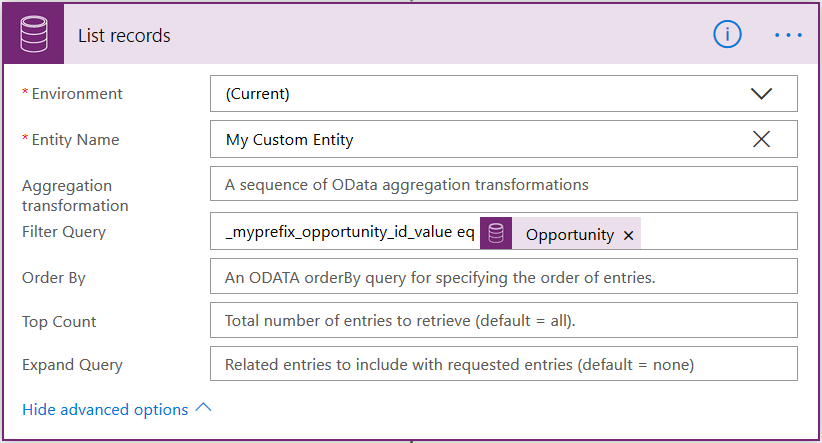This screenshot has width=822, height=443.
Task: Click the My Custom Entity field text
Action: tap(289, 140)
